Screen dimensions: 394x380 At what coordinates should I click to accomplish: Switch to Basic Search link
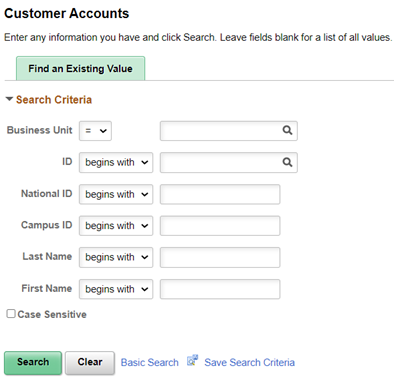149,362
